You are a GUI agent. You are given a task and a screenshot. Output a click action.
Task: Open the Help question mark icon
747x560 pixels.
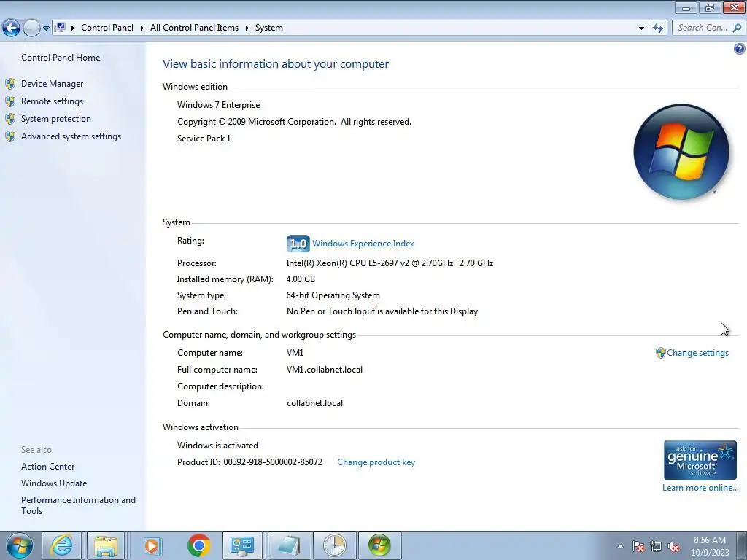pos(740,49)
